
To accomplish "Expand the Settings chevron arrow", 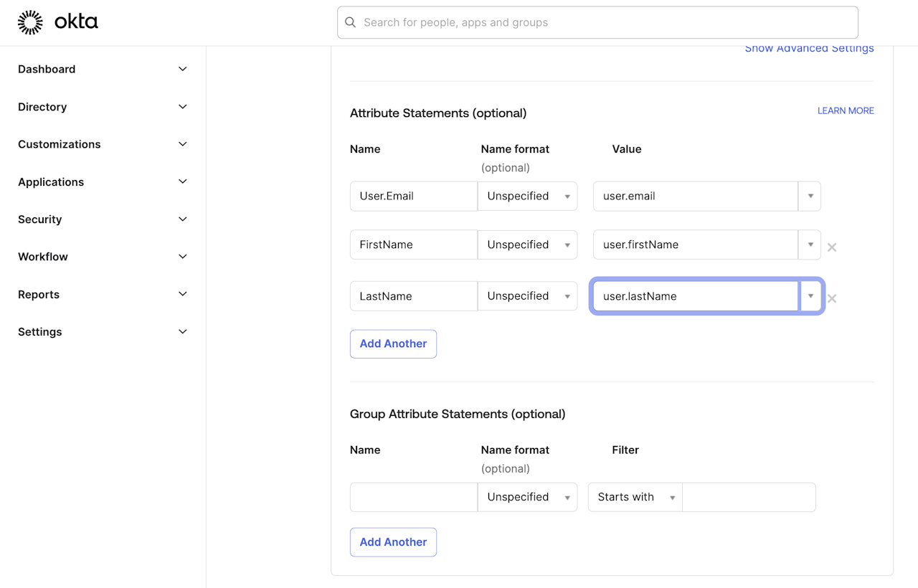I will (183, 332).
